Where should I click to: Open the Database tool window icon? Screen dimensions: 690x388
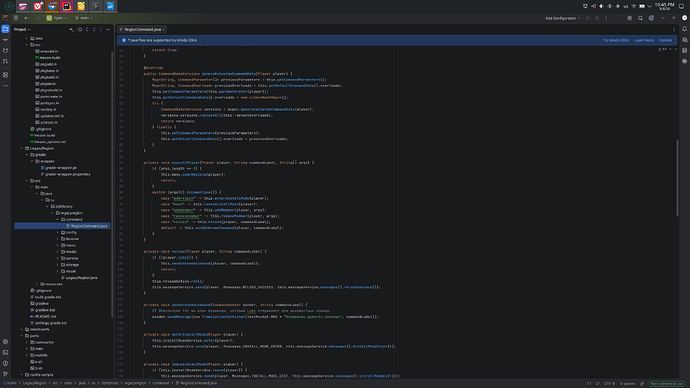tap(684, 51)
